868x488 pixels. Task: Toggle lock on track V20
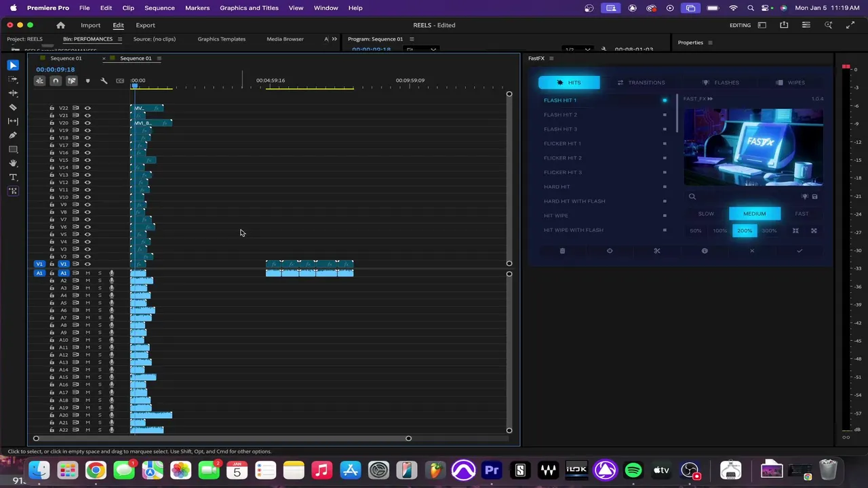point(52,123)
